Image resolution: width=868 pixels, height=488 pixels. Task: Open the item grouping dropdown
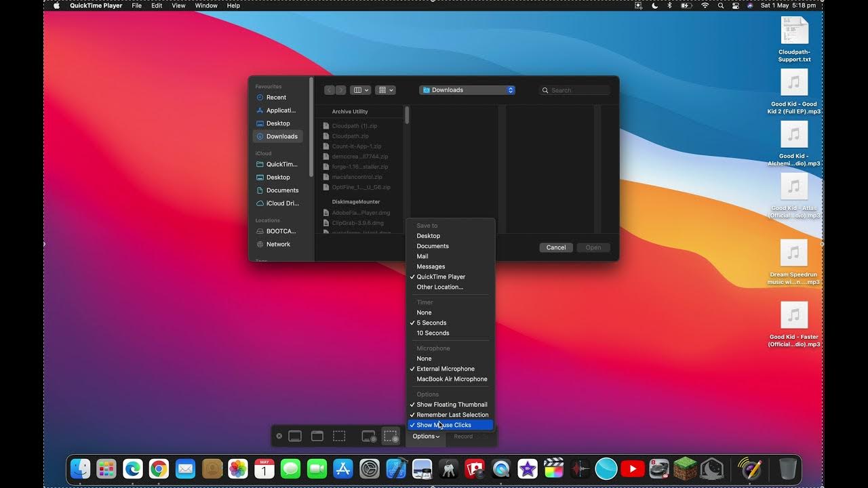pyautogui.click(x=385, y=90)
